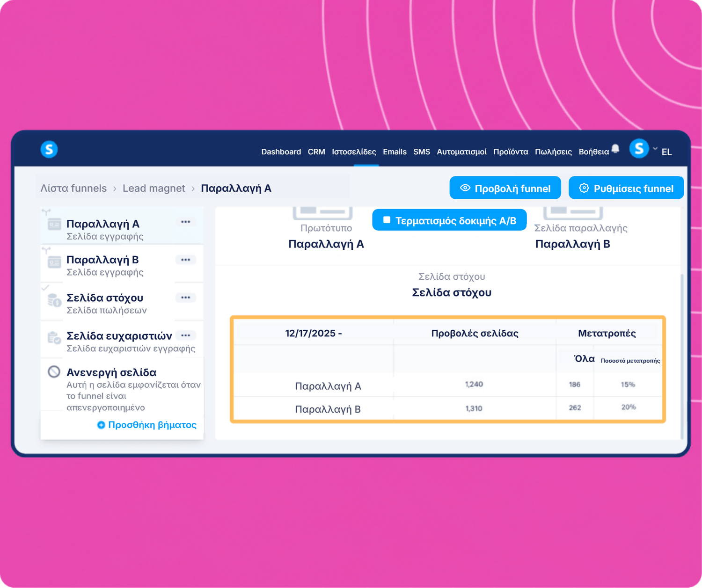
Task: Open options menu for Σελίδα ευχαριστιών step
Action: coord(186,335)
